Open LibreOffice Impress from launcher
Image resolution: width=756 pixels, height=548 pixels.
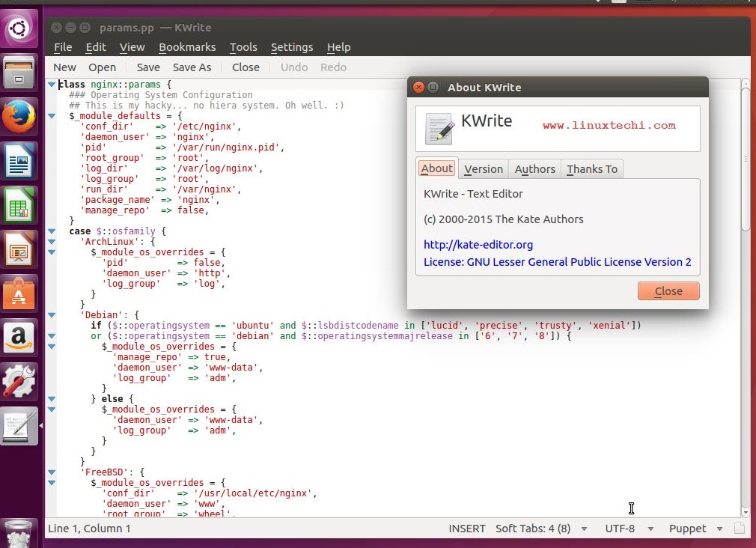[x=18, y=250]
